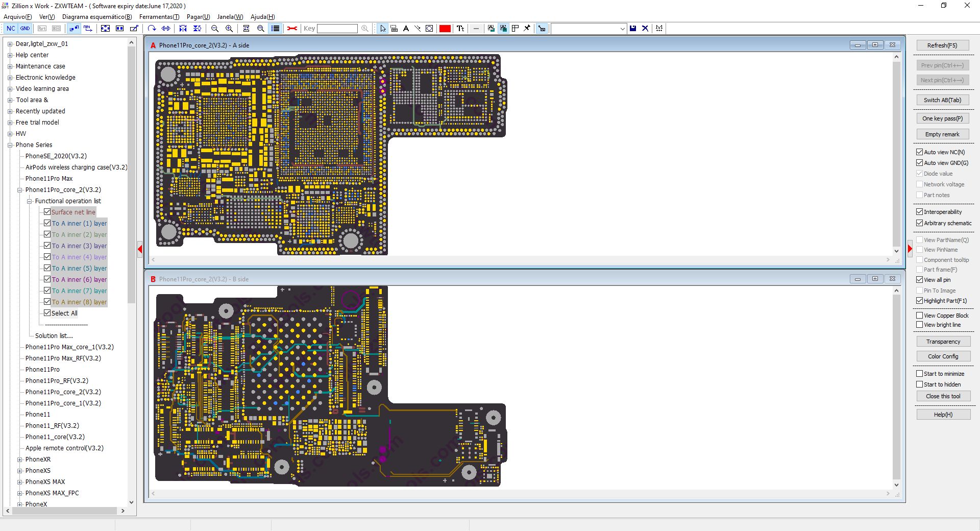The image size is (980, 531).
Task: Click the zoom out magnifier icon
Action: 215,29
